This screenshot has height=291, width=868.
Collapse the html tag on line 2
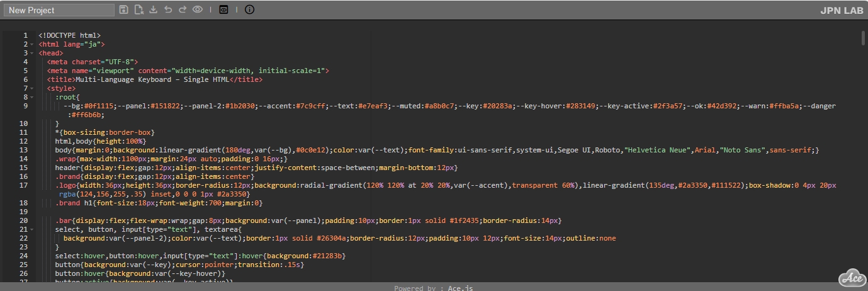click(31, 45)
